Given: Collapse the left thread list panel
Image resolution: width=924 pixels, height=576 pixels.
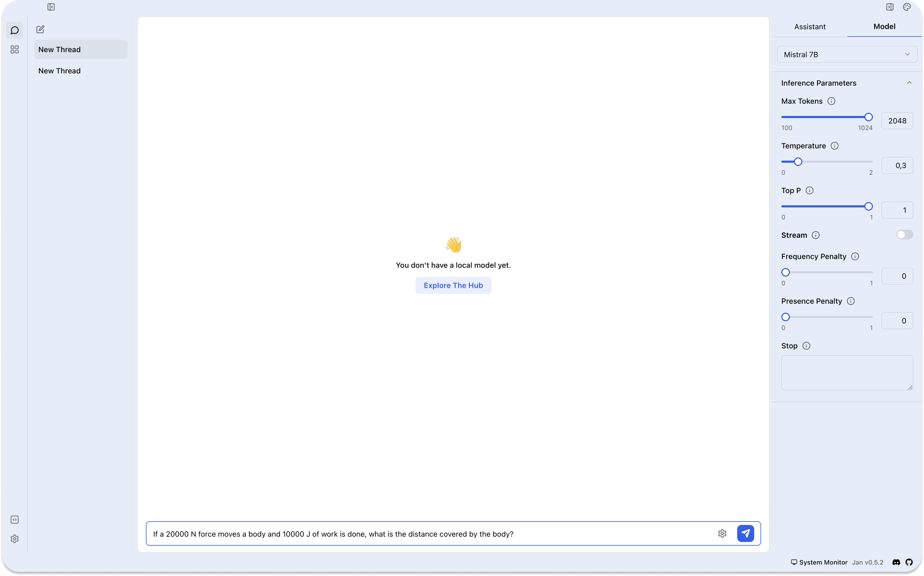Looking at the screenshot, I should pos(51,7).
